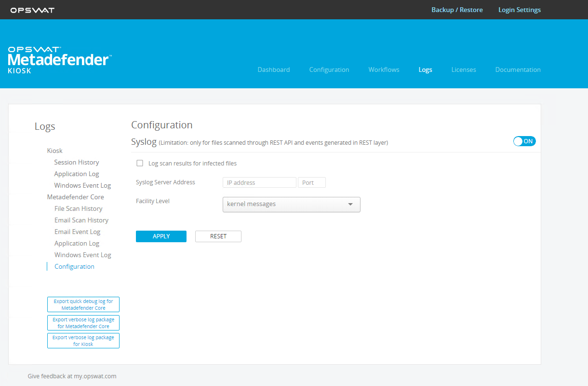Focus the Syslog Port field
Viewport: 588px width, 386px height.
(x=312, y=182)
